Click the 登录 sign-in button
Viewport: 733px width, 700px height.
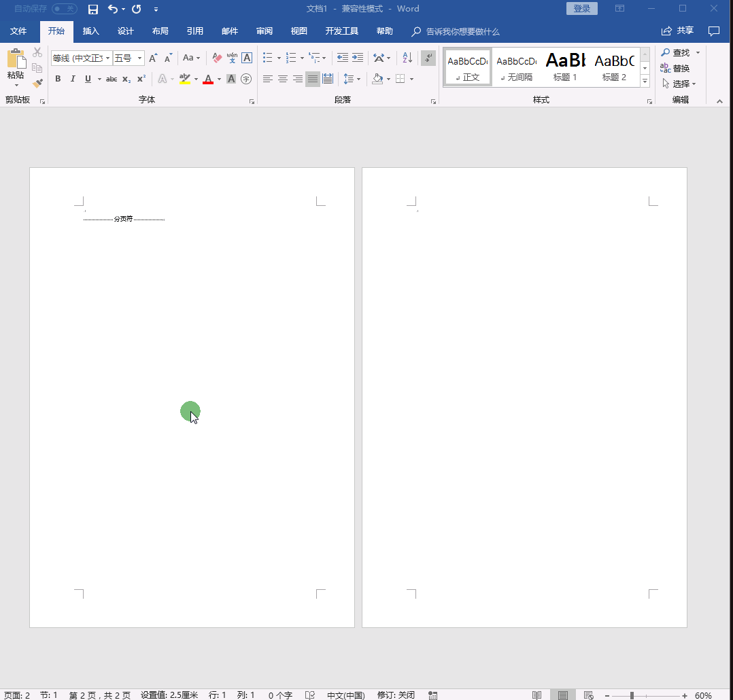tap(581, 9)
